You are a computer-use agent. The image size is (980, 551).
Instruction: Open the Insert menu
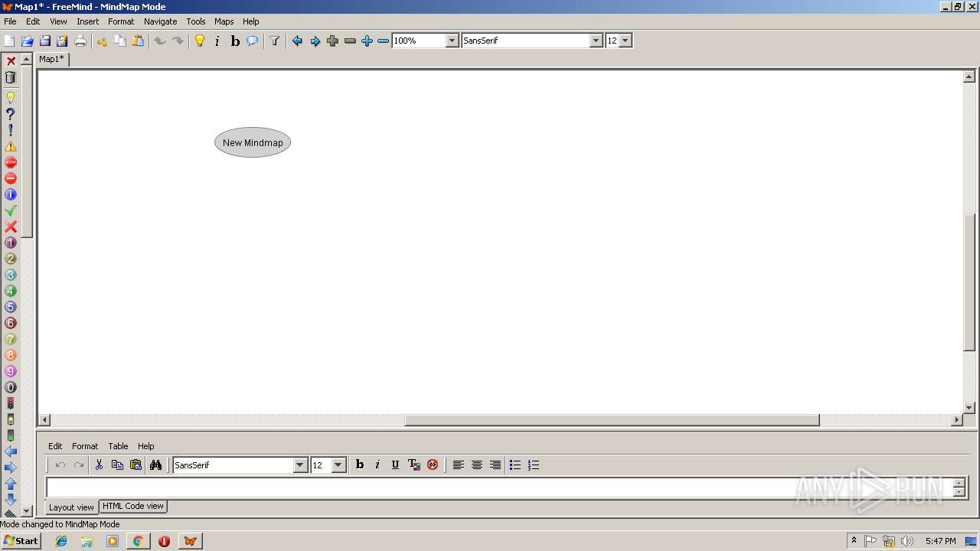[87, 21]
